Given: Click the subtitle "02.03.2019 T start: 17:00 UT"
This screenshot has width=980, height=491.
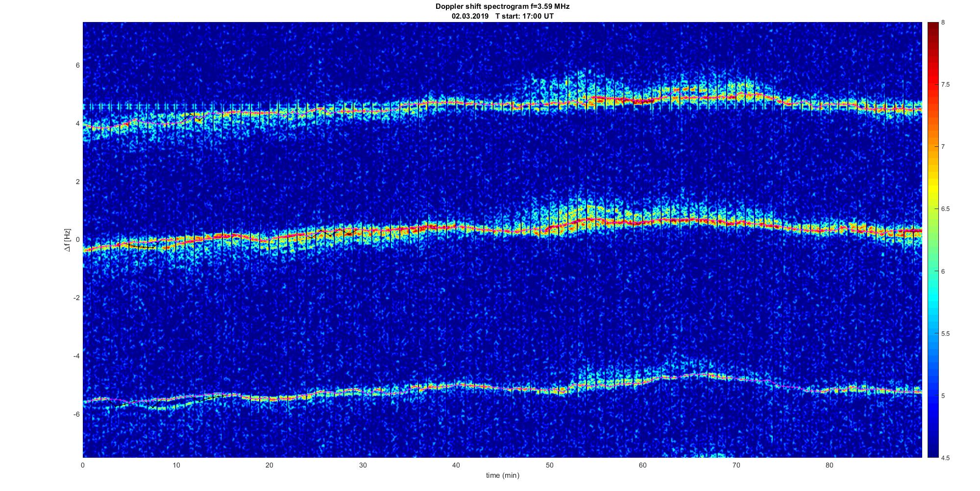Looking at the screenshot, I should [x=503, y=16].
